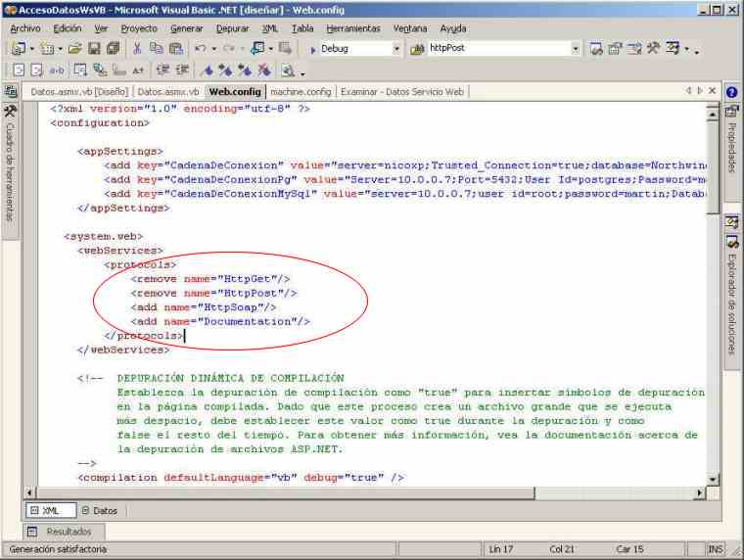Go to previous bookmark flag icon
The width and height of the screenshot is (744, 560).
point(245,70)
